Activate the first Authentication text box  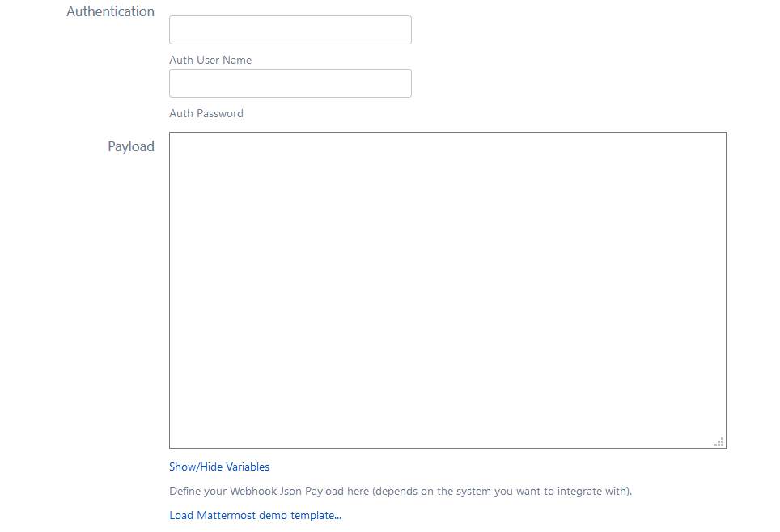coord(290,30)
